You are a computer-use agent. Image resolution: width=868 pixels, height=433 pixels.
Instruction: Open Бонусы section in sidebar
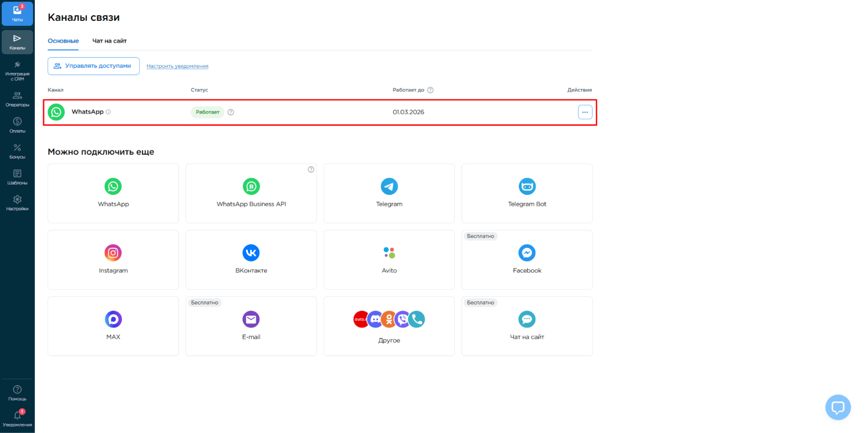pos(17,151)
